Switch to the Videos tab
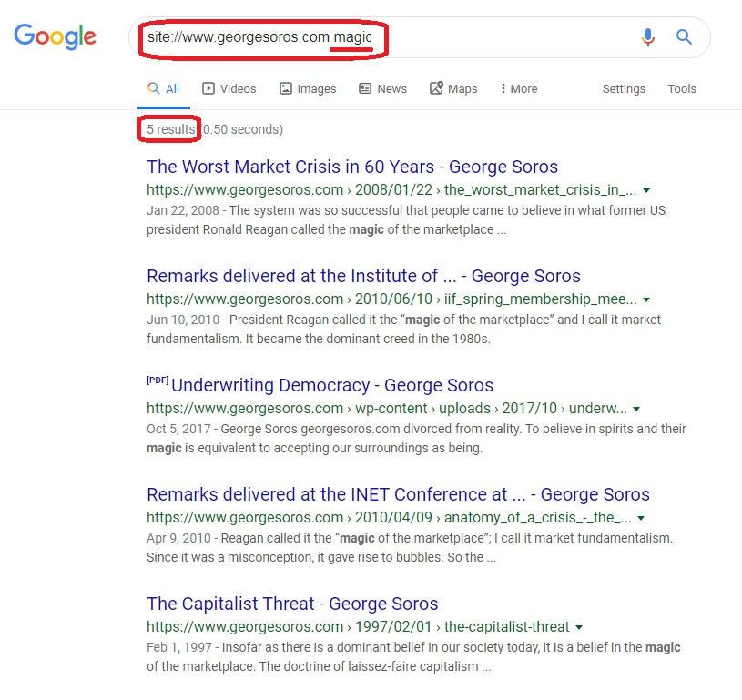 (x=229, y=88)
